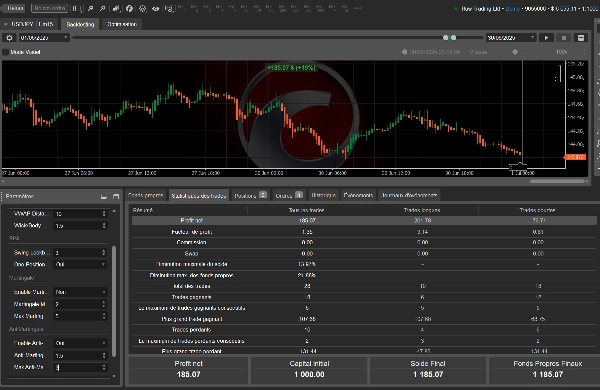Click the first magnifier icon in the top toolbar

click(x=91, y=8)
